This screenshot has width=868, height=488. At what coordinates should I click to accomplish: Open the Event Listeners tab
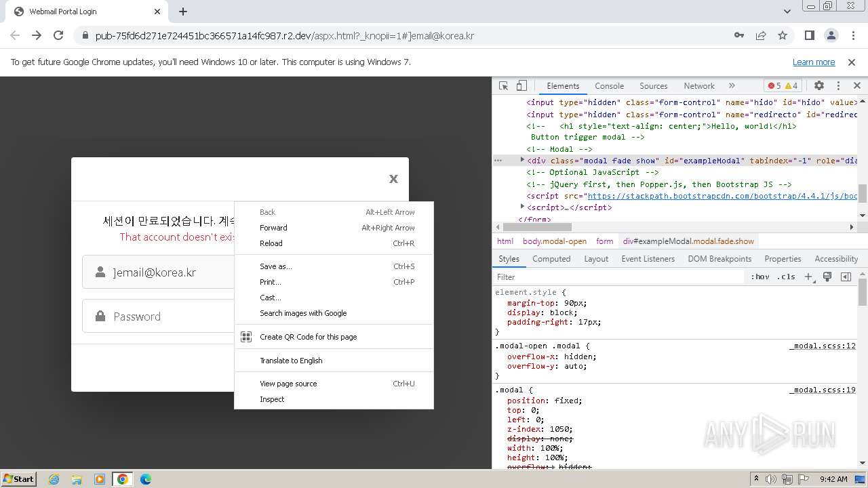click(648, 259)
